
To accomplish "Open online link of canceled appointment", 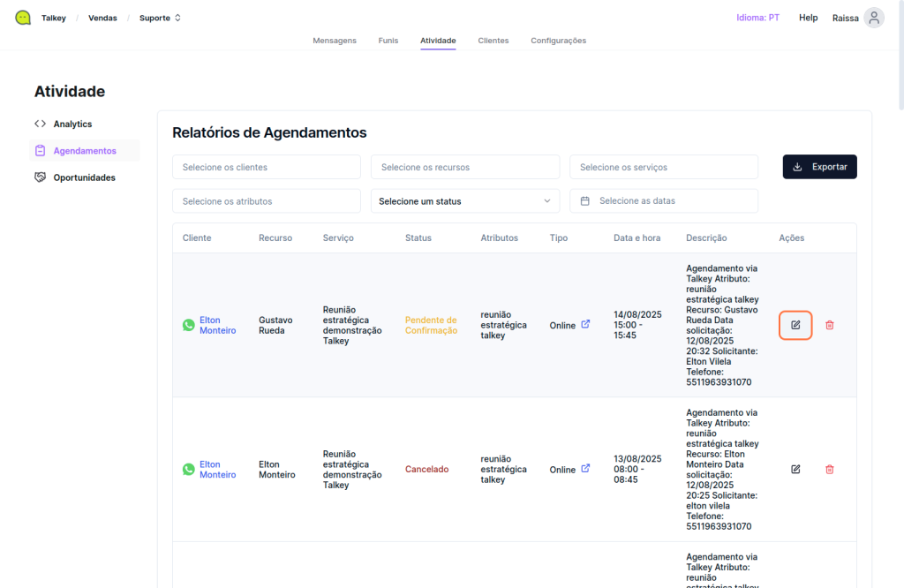I will click(x=585, y=469).
